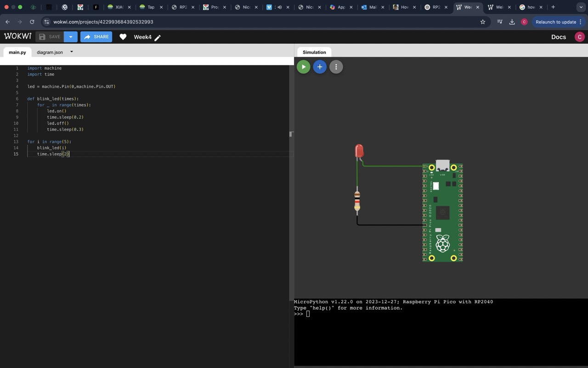Click the Week4 project title
This screenshot has height=368, width=588.
tap(142, 37)
